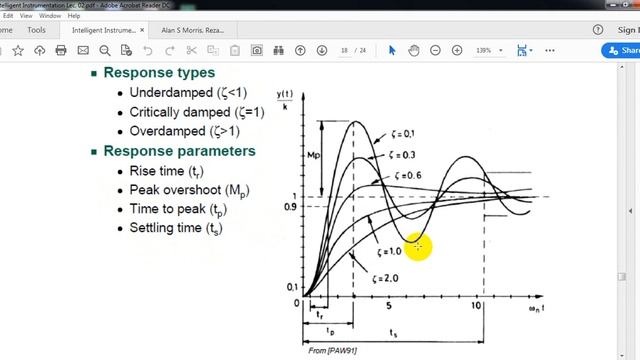Click the fit page width icon
Screen dimensions: 640x360
click(x=521, y=51)
